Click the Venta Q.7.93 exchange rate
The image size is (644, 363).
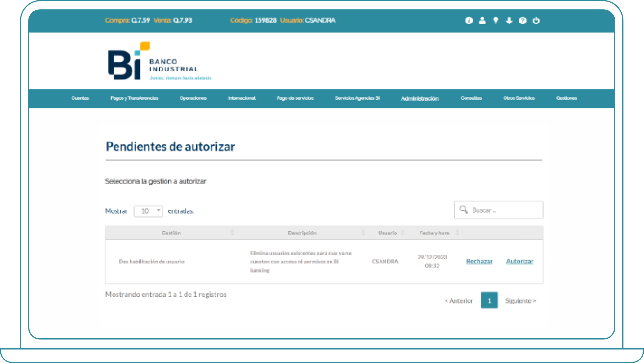click(x=173, y=20)
